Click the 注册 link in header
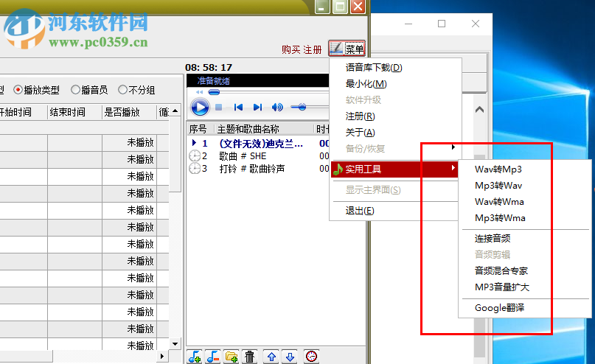Screen dimensions: 595x364 313,49
